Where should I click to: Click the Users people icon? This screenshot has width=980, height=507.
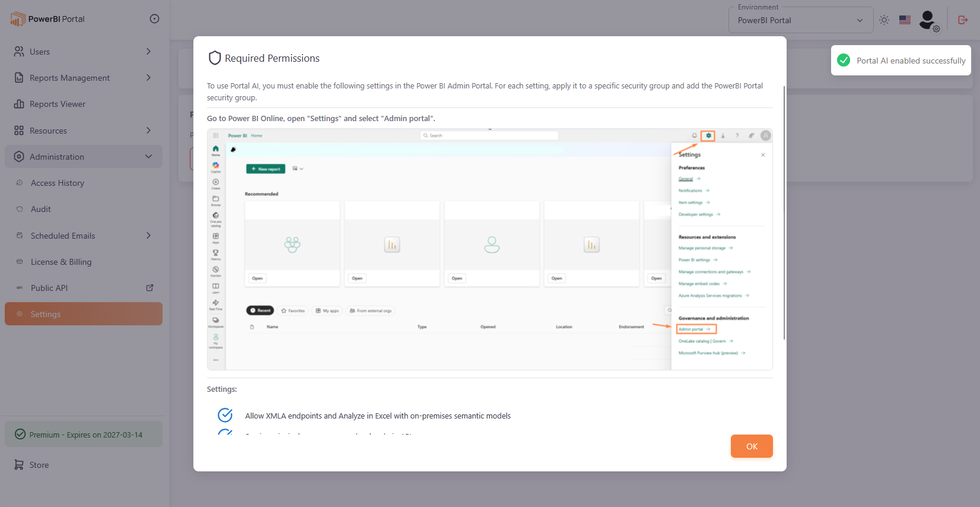coord(19,52)
